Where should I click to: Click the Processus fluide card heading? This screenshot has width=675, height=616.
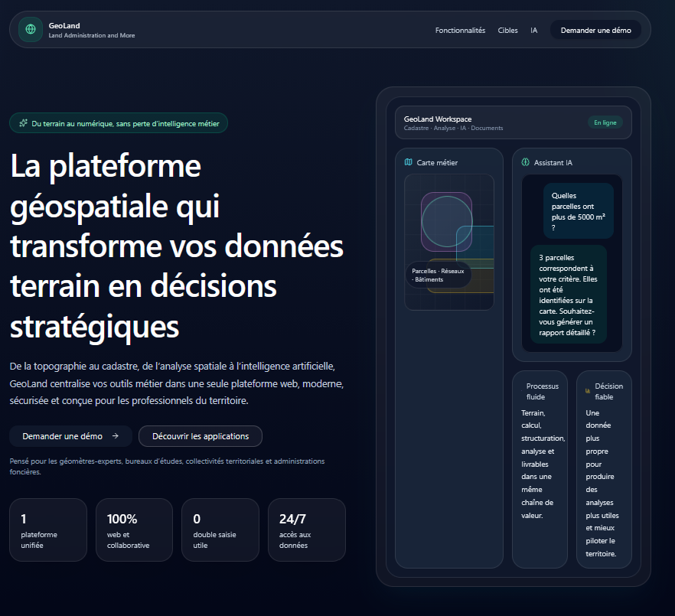click(x=542, y=391)
